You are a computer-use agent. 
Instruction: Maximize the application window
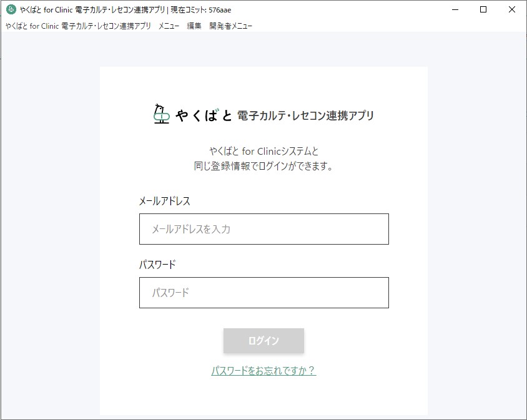click(483, 9)
